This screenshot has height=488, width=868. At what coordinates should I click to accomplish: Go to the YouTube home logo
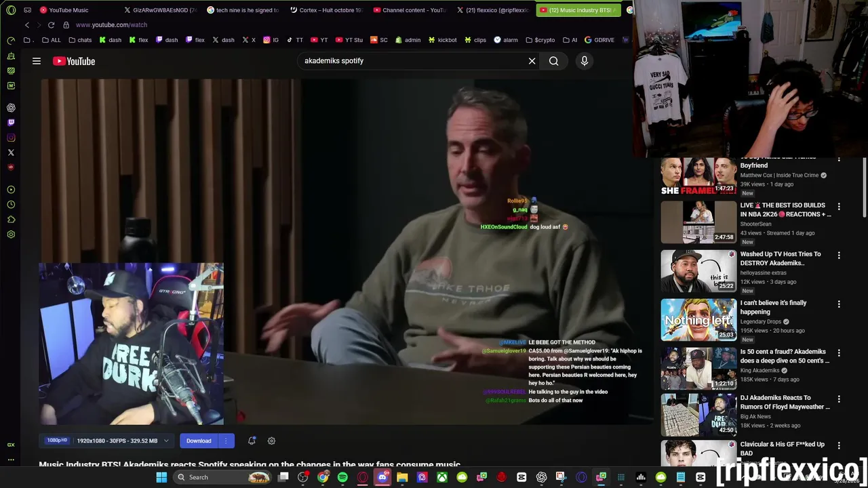(x=74, y=61)
